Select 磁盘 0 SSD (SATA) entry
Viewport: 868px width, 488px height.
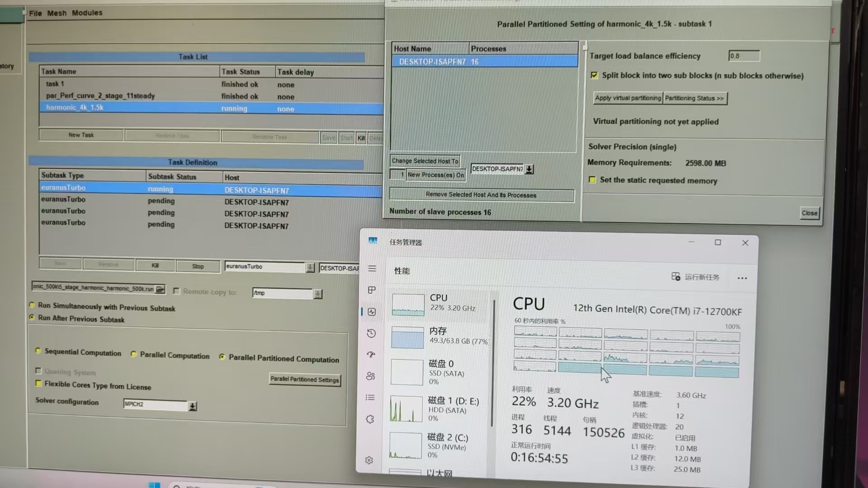tap(439, 372)
